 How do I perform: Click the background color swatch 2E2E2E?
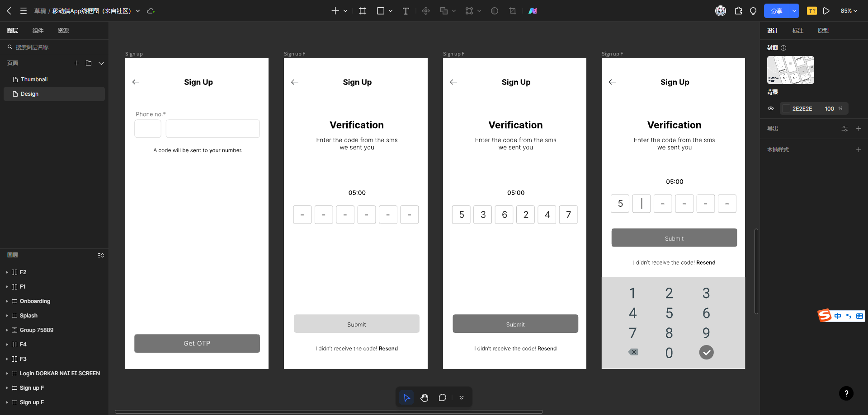(x=786, y=109)
